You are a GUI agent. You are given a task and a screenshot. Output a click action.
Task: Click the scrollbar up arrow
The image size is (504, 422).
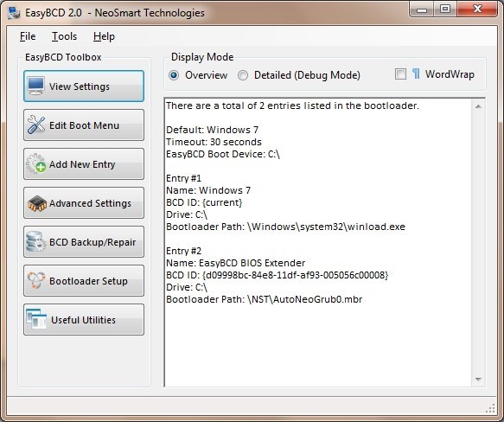click(x=478, y=106)
